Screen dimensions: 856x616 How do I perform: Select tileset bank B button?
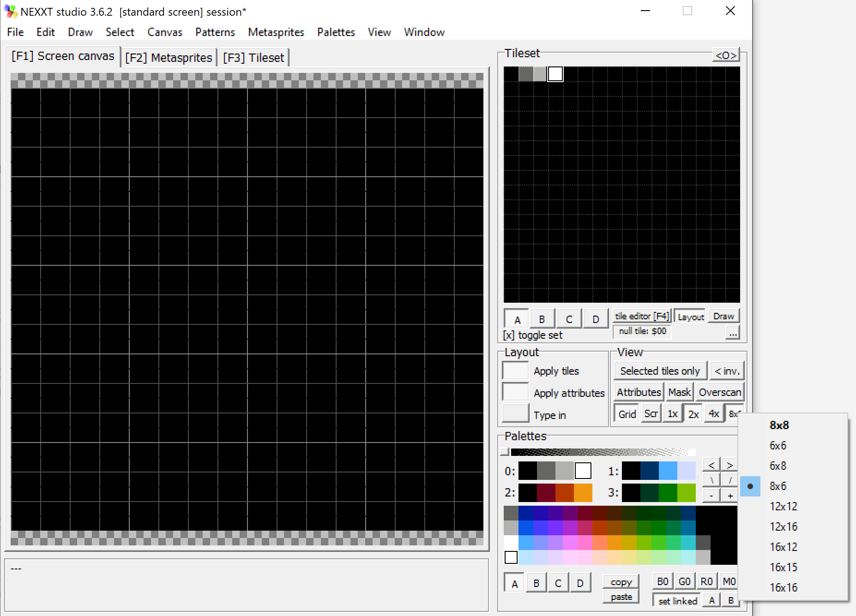pos(542,319)
